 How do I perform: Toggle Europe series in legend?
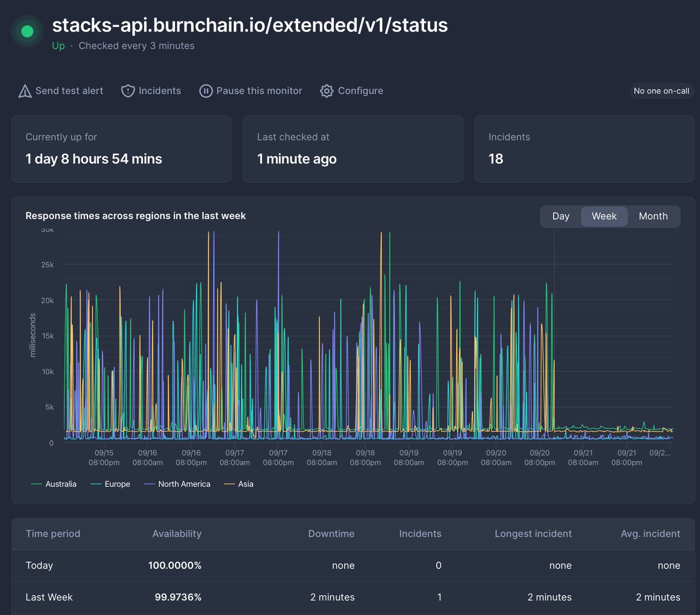point(109,484)
